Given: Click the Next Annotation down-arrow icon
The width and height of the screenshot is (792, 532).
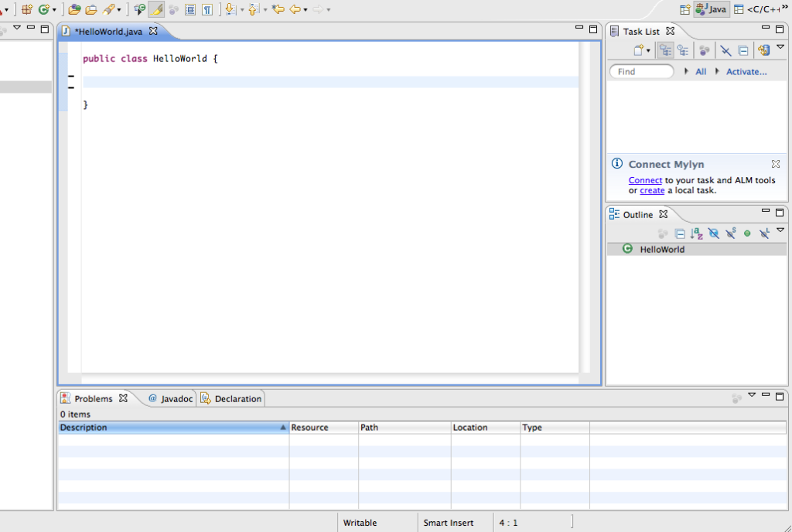Looking at the screenshot, I should (230, 9).
